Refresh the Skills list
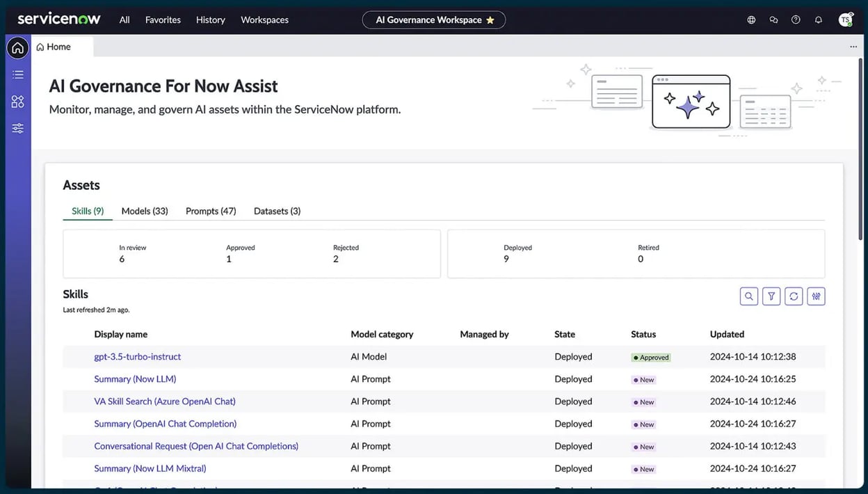Screen dimensions: 868x494 click(x=794, y=296)
